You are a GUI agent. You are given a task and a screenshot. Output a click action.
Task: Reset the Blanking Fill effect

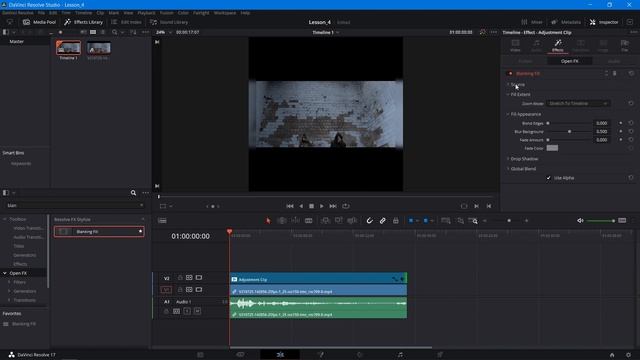631,73
